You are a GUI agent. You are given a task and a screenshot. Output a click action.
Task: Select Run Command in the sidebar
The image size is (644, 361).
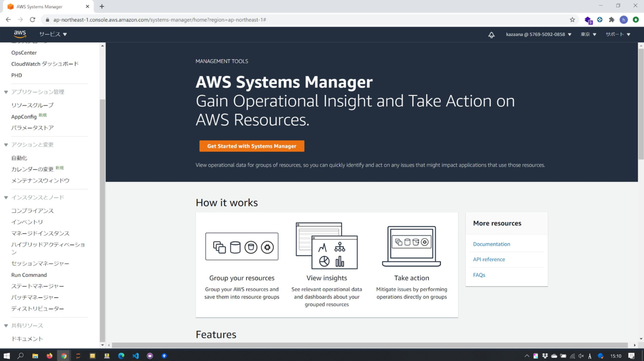pos(29,275)
